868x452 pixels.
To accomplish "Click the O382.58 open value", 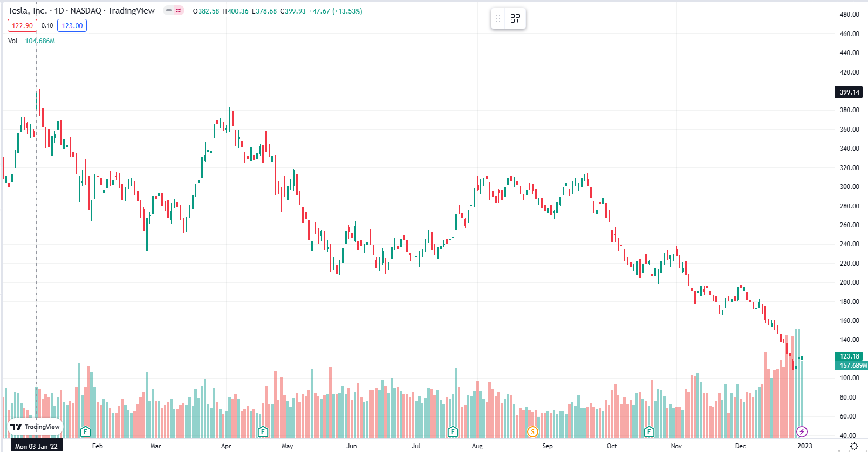I will point(206,11).
